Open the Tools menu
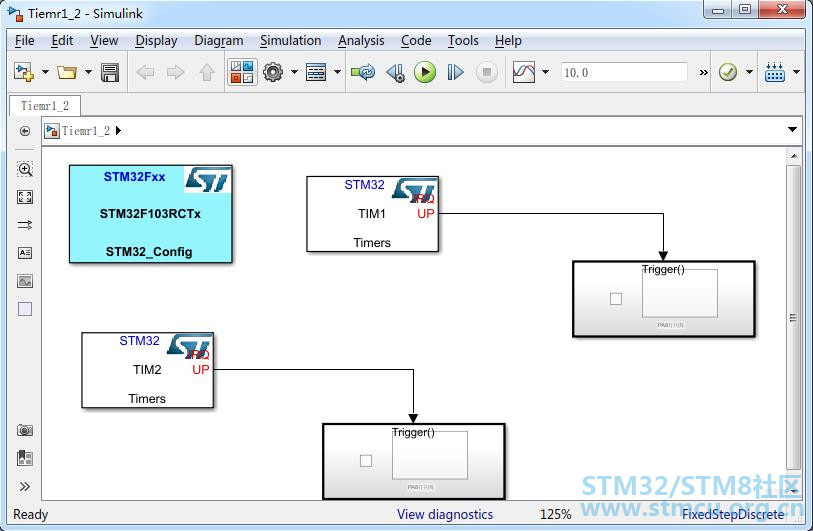 coord(463,40)
